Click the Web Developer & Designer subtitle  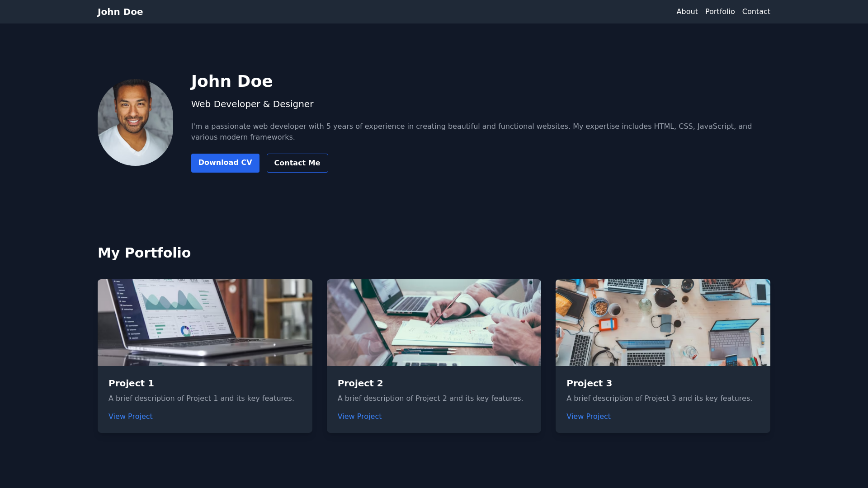click(x=252, y=104)
